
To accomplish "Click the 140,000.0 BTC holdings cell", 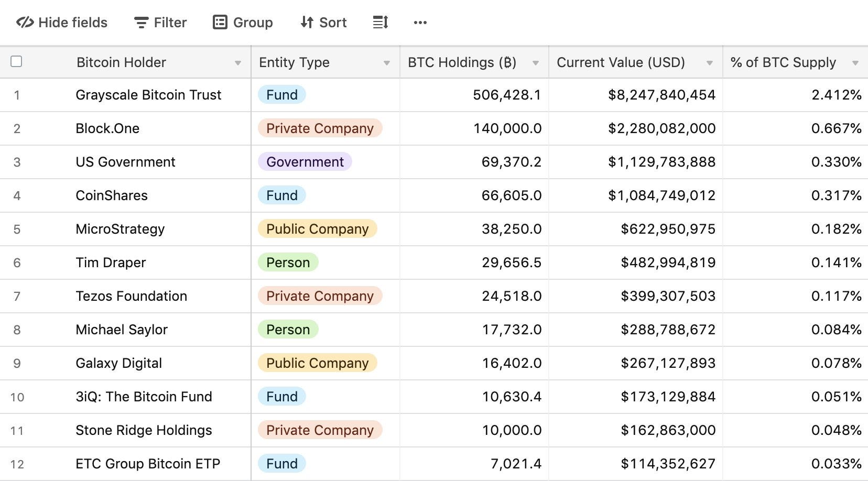I will pos(474,128).
